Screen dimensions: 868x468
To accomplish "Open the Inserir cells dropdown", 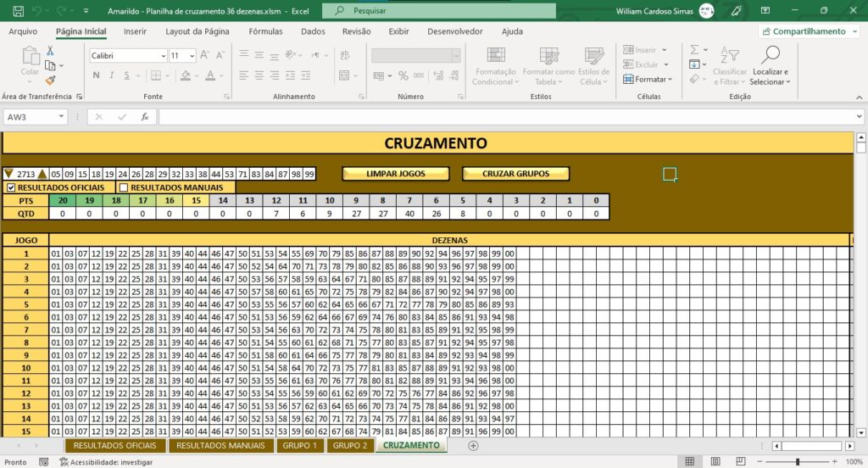I will tap(665, 50).
